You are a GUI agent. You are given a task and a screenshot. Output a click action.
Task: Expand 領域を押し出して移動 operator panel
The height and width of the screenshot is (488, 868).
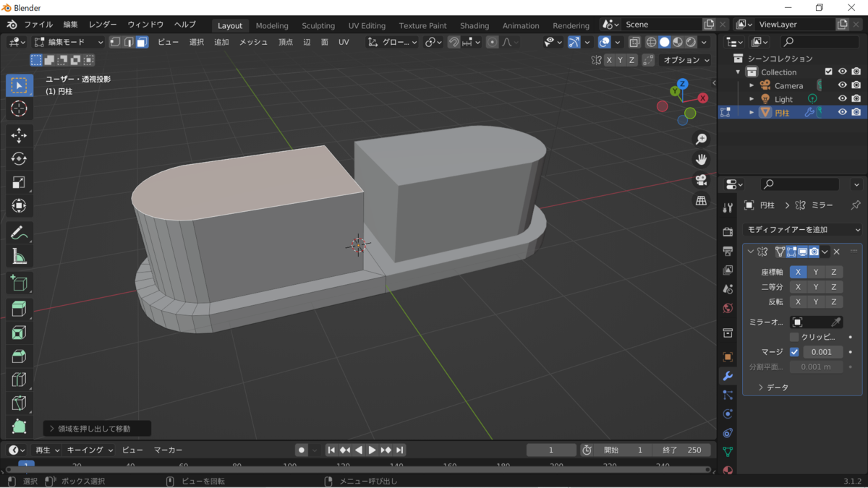click(96, 429)
